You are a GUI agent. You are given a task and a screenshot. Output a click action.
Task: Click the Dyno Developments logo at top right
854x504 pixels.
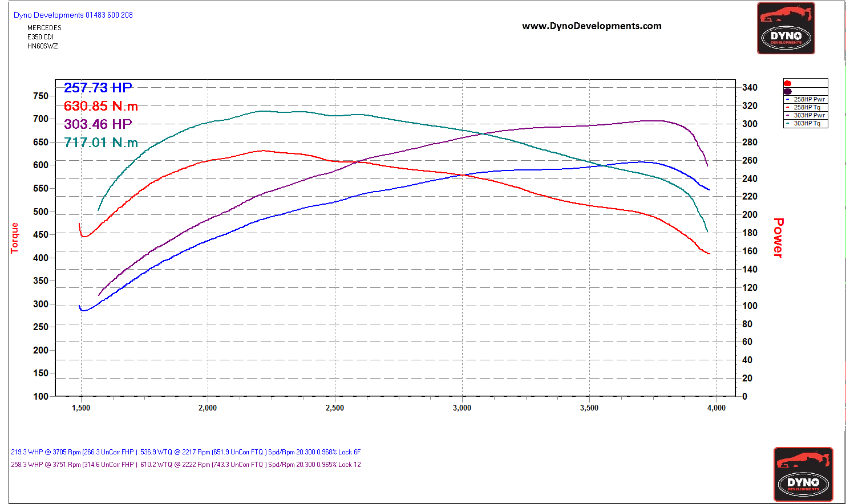[x=786, y=29]
